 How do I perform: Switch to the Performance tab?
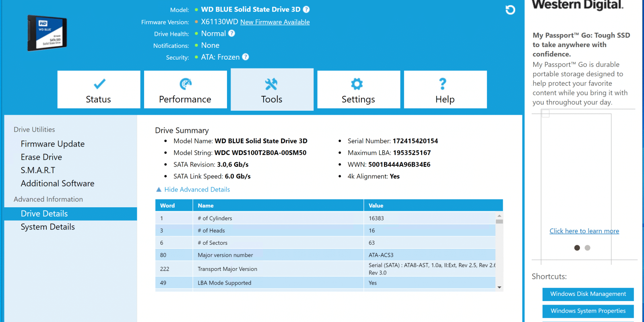[185, 89]
